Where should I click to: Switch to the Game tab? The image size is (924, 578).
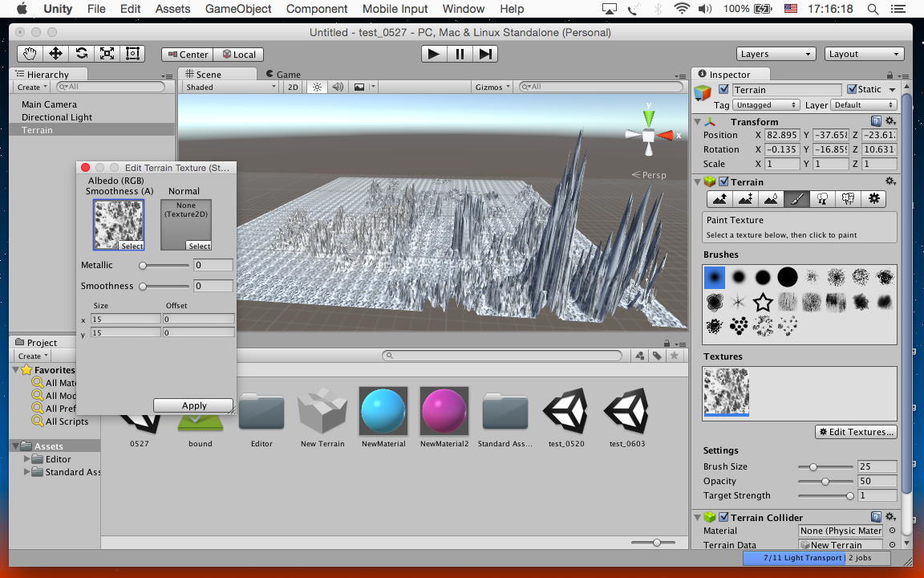(x=283, y=74)
